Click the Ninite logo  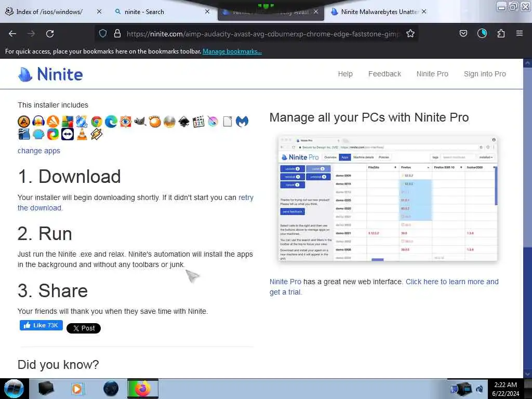[50, 74]
